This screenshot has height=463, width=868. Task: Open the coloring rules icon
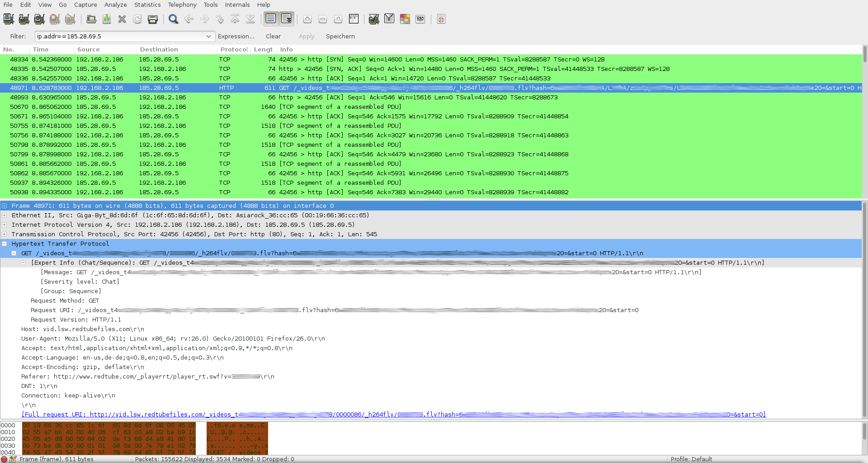(405, 19)
